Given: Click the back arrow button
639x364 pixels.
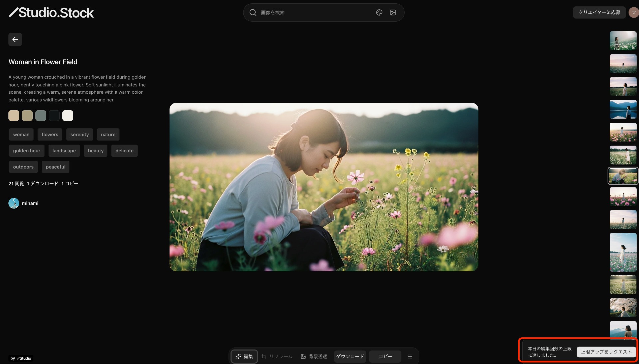Looking at the screenshot, I should coord(15,39).
